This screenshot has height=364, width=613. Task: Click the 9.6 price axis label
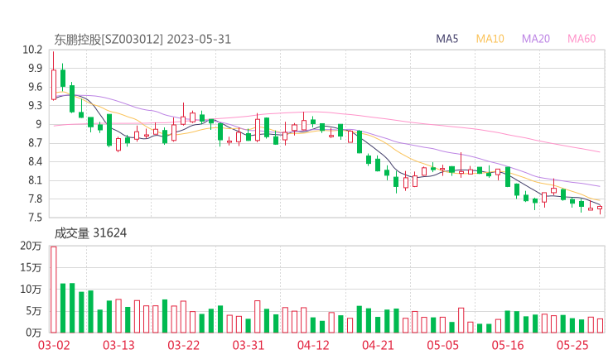[35, 87]
